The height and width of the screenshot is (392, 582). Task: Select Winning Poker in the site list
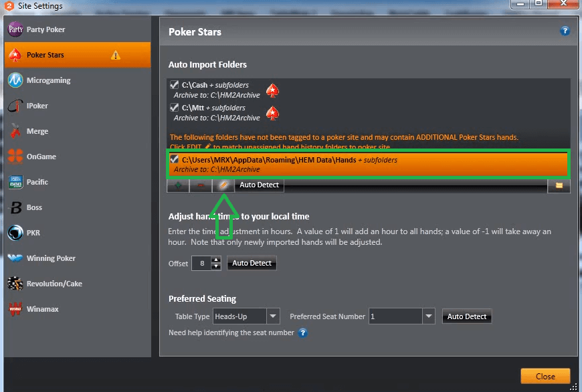pyautogui.click(x=78, y=258)
